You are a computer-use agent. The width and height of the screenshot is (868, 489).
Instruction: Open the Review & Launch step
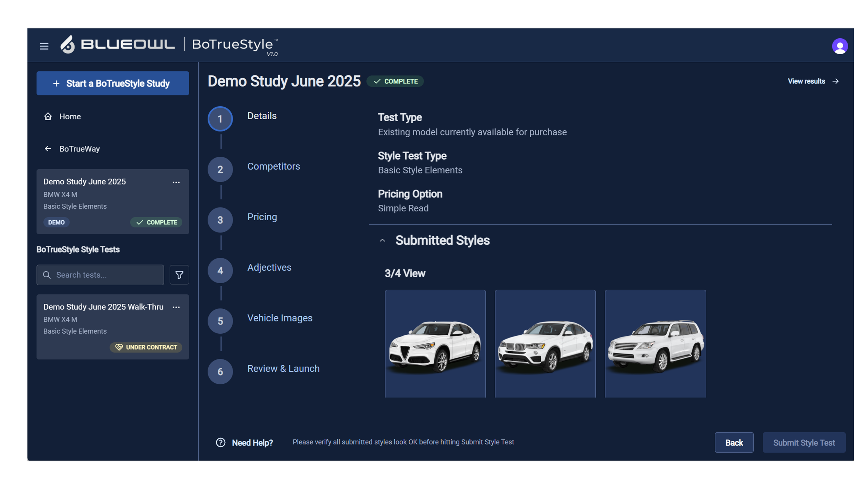(x=283, y=368)
